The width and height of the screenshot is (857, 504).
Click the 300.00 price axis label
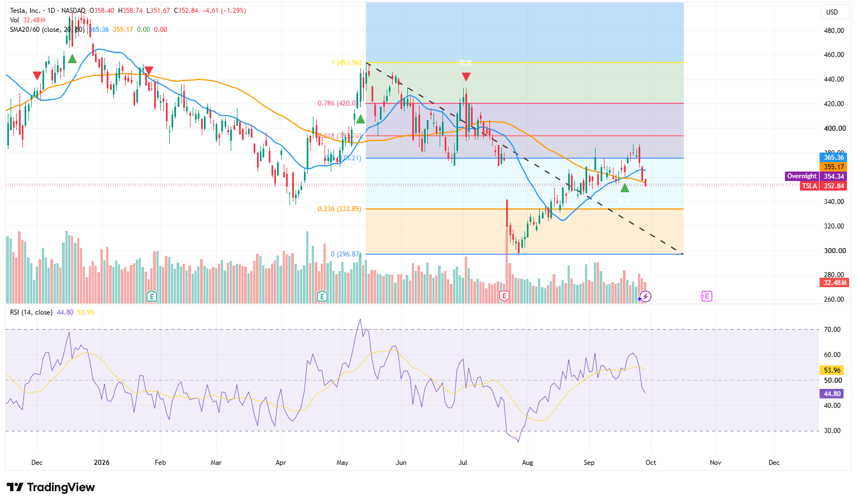pos(834,251)
